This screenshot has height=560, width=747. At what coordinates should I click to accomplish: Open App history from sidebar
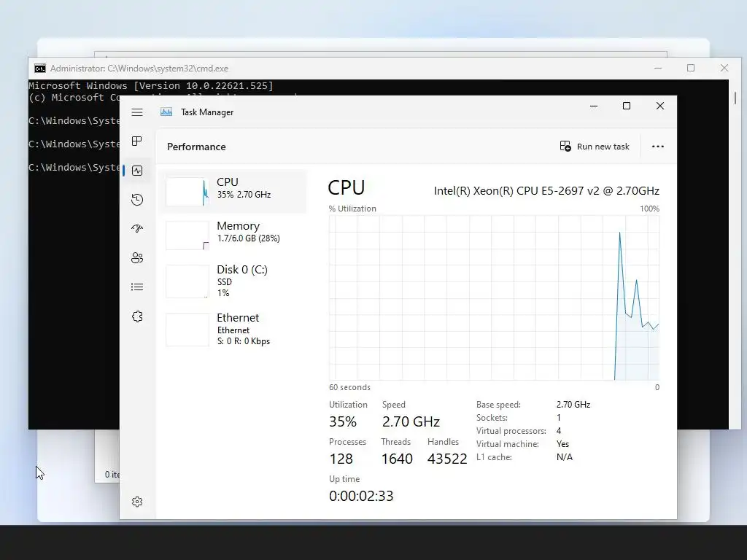pyautogui.click(x=137, y=200)
